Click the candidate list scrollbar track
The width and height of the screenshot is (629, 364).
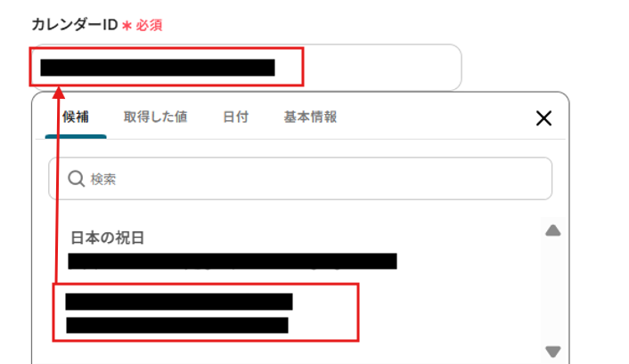pos(552,291)
